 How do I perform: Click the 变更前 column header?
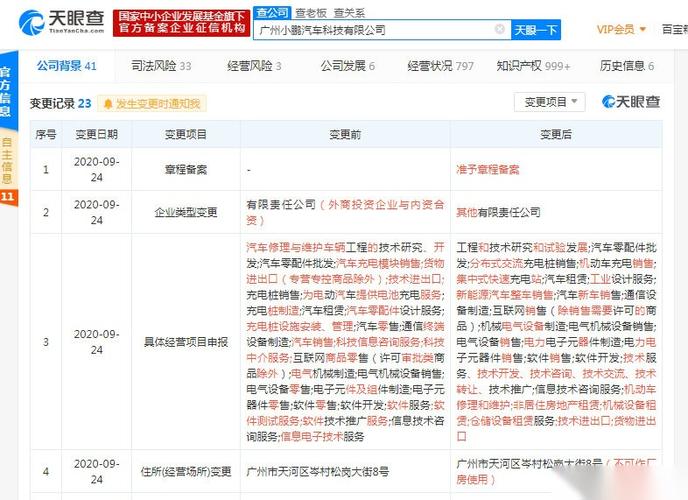click(345, 134)
